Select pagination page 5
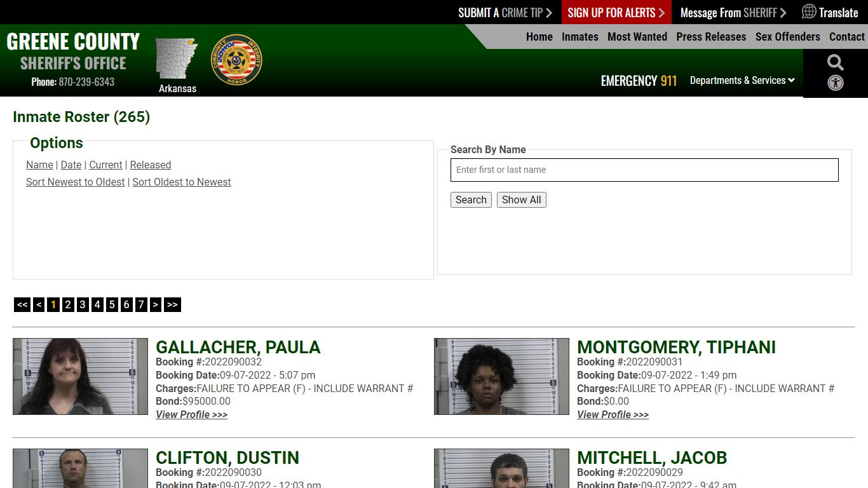Viewport: 868px width, 488px height. tap(112, 304)
